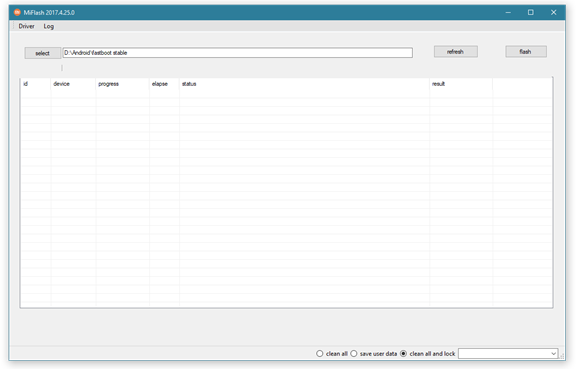The width and height of the screenshot is (576, 369).
Task: Click the select button to choose folder
Action: pos(42,53)
